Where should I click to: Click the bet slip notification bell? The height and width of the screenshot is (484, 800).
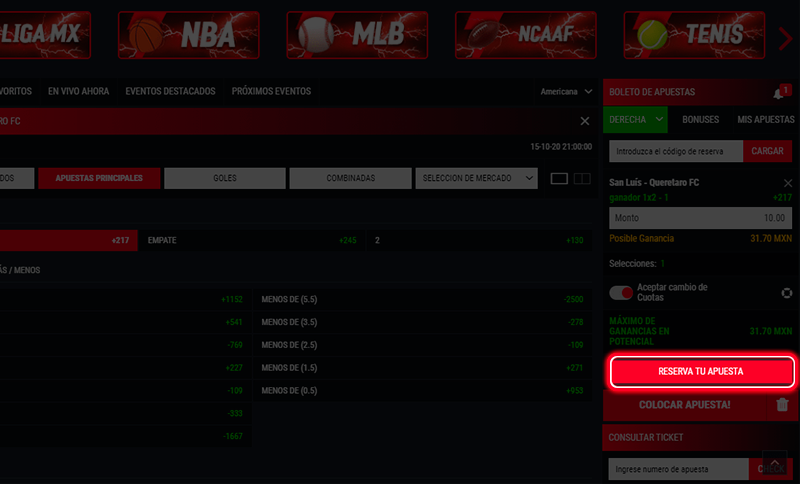tap(779, 93)
